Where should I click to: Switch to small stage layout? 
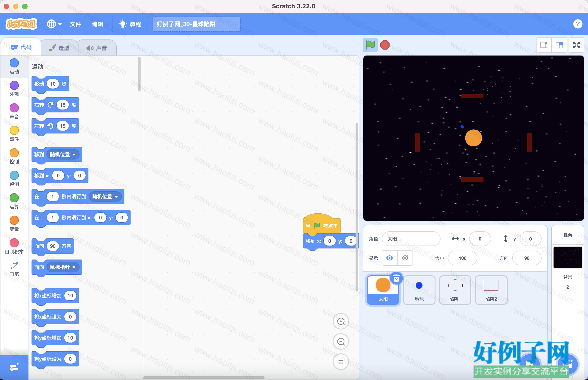click(x=544, y=45)
